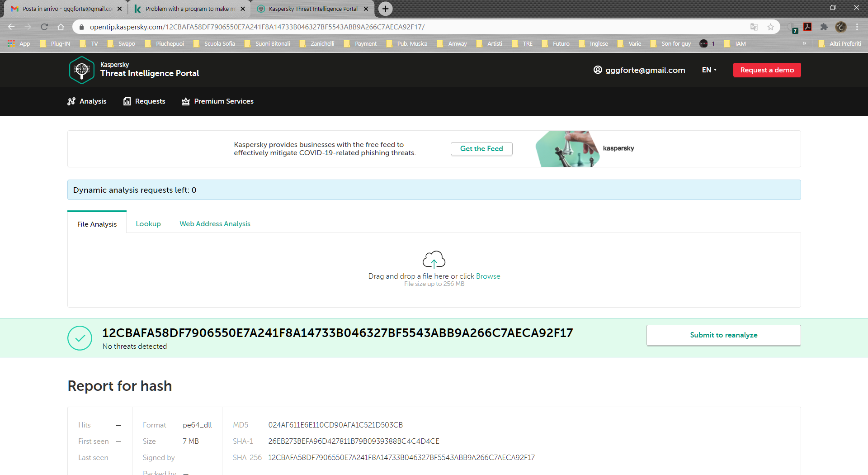This screenshot has height=475, width=868.
Task: Click the Threat Intelligence Portal title
Action: coord(150,73)
